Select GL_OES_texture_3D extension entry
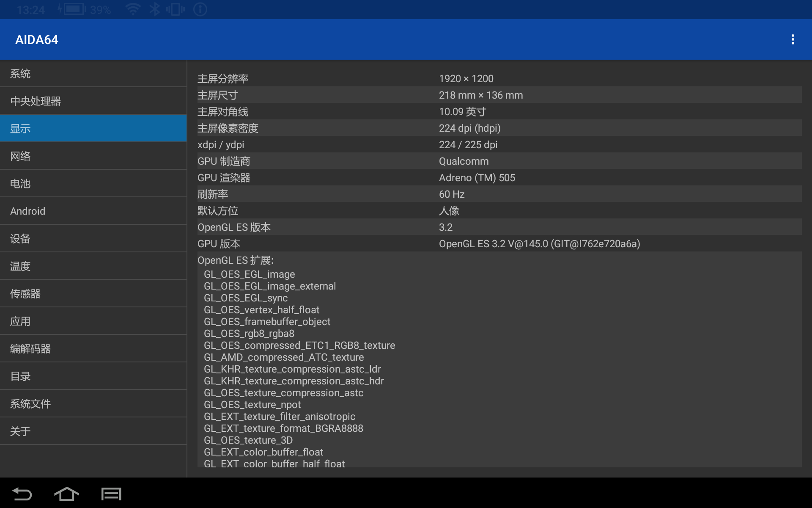Image resolution: width=812 pixels, height=508 pixels. (248, 440)
